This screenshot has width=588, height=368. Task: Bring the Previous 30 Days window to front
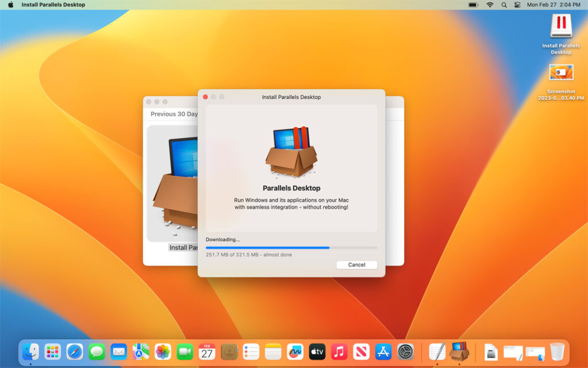[x=172, y=114]
